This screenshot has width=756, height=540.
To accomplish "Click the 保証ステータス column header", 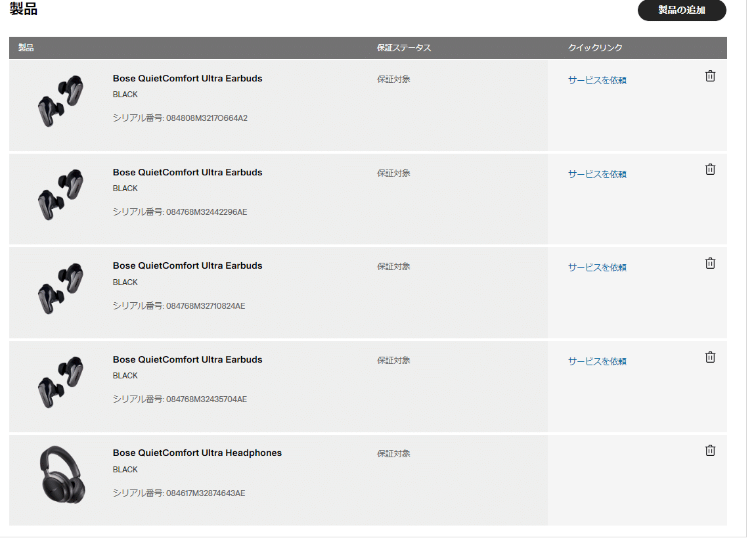I will tap(404, 48).
